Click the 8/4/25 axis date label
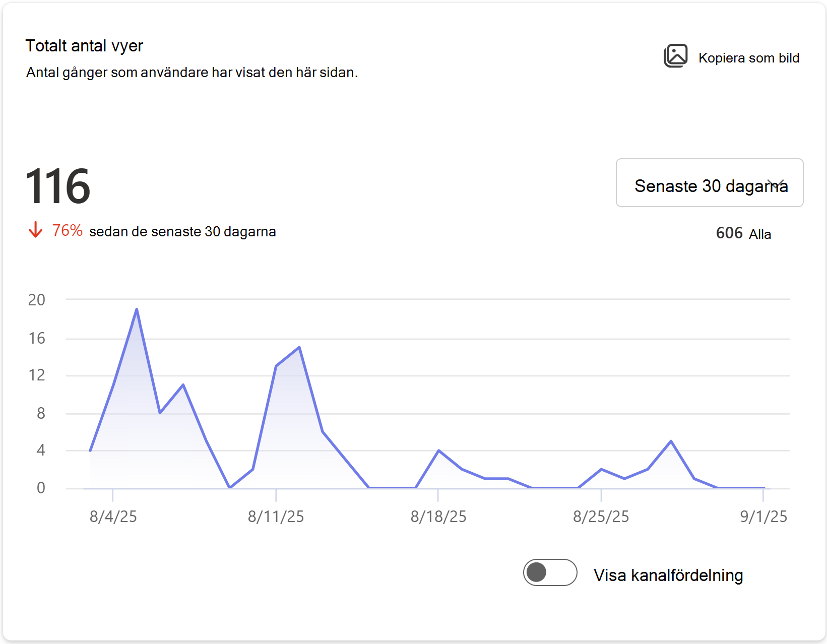The height and width of the screenshot is (644, 827). coord(113,517)
